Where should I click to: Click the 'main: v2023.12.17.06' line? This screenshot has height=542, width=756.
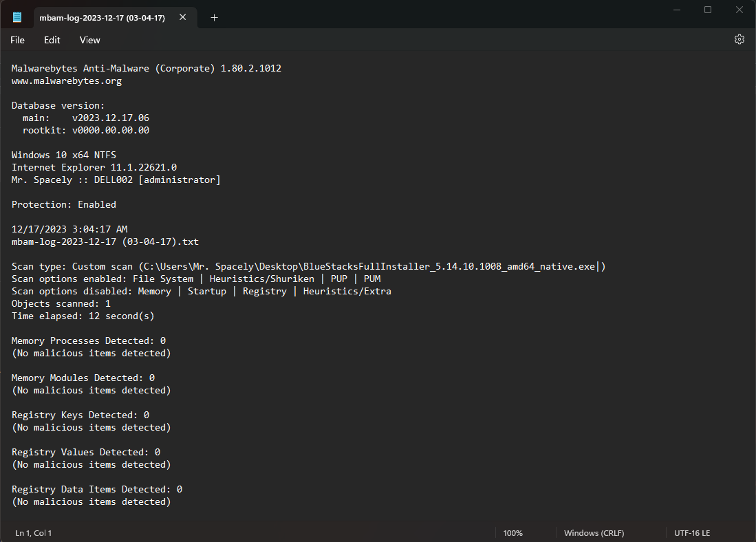click(86, 118)
